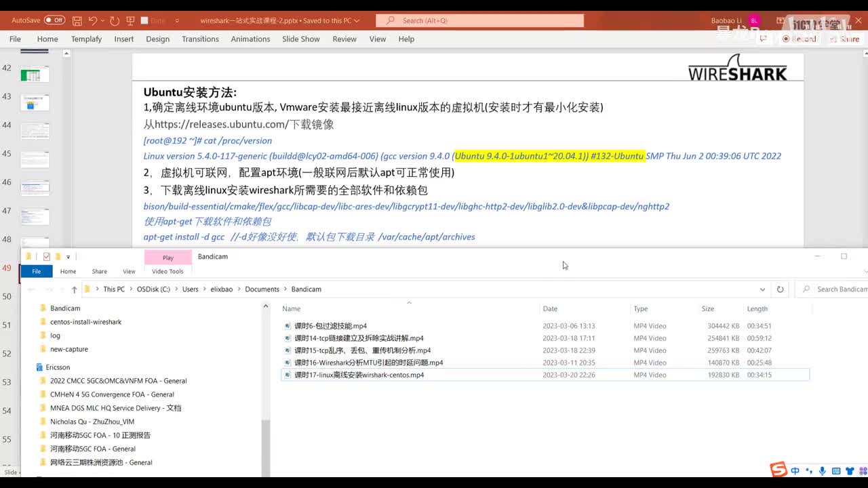This screenshot has width=868, height=488.
Task: Click OSDisk (C:) in address breadcrumb
Action: coord(153,289)
